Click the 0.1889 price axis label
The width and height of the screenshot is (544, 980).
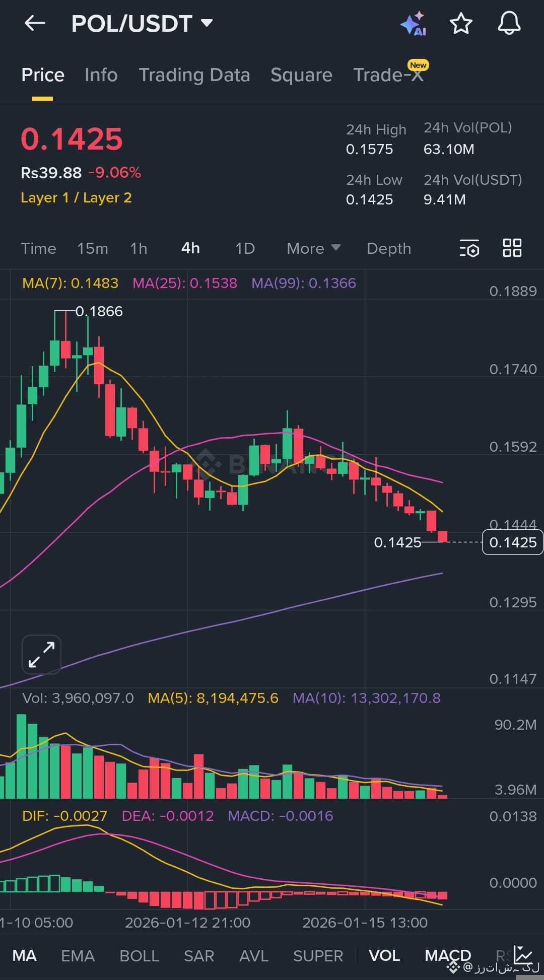coord(513,291)
